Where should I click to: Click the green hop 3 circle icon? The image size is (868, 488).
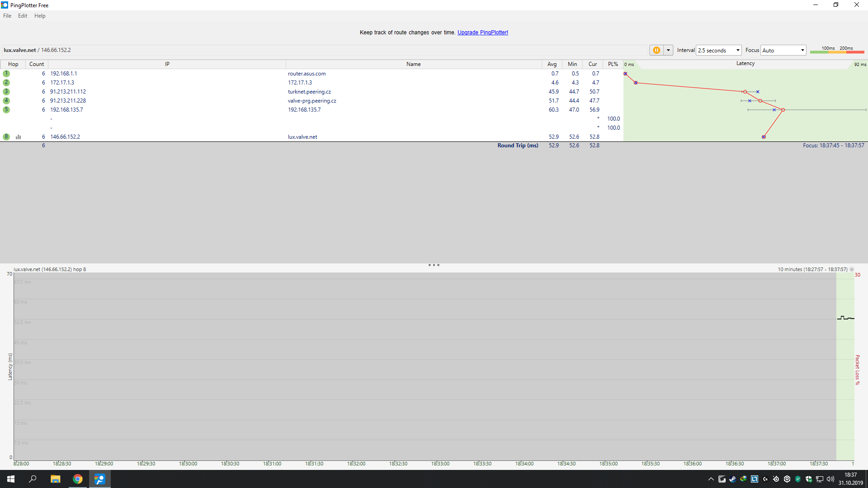pos(6,92)
